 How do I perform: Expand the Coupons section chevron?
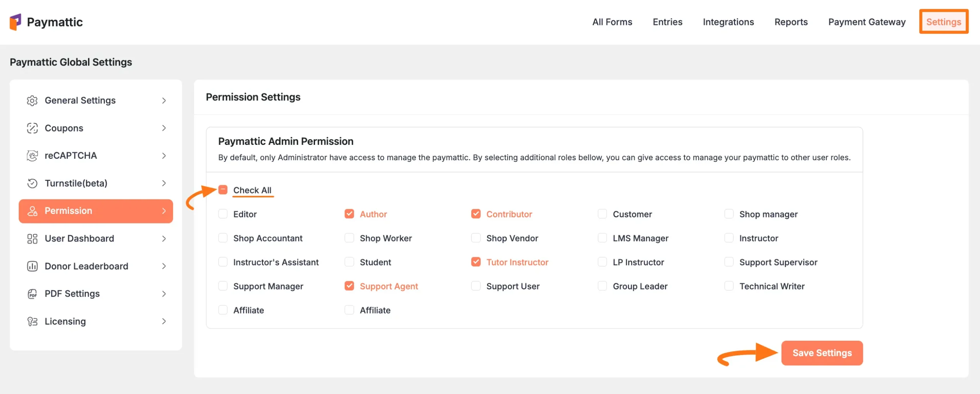164,128
